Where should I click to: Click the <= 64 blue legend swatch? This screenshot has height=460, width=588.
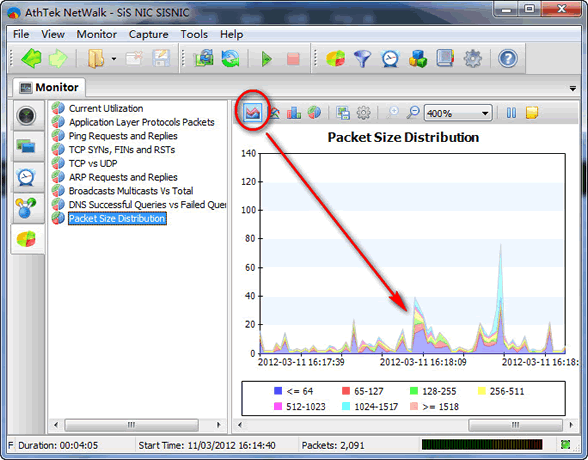278,391
